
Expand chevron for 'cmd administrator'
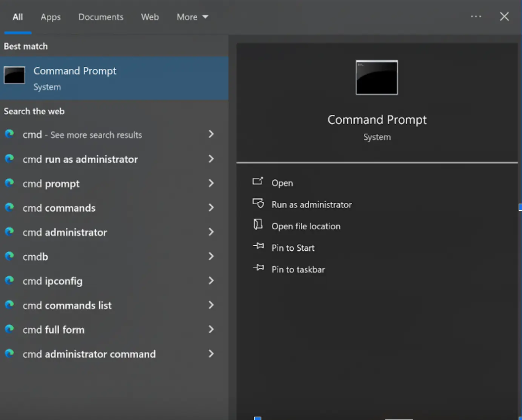tap(211, 232)
